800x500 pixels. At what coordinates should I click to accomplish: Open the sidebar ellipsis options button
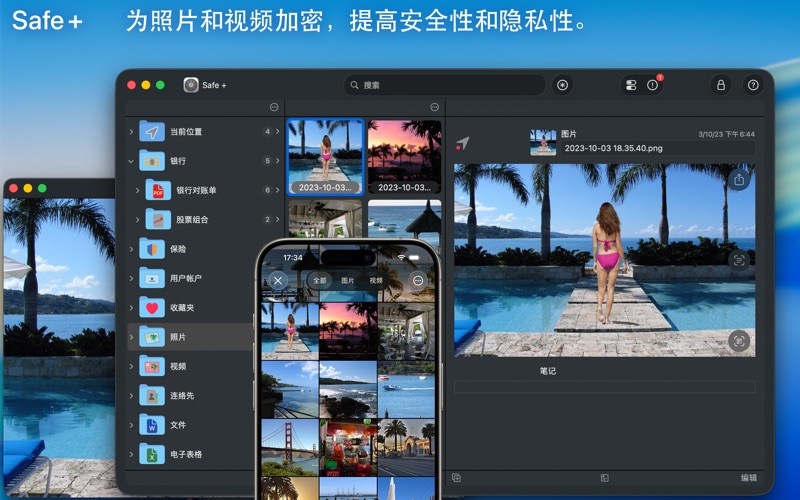[274, 107]
